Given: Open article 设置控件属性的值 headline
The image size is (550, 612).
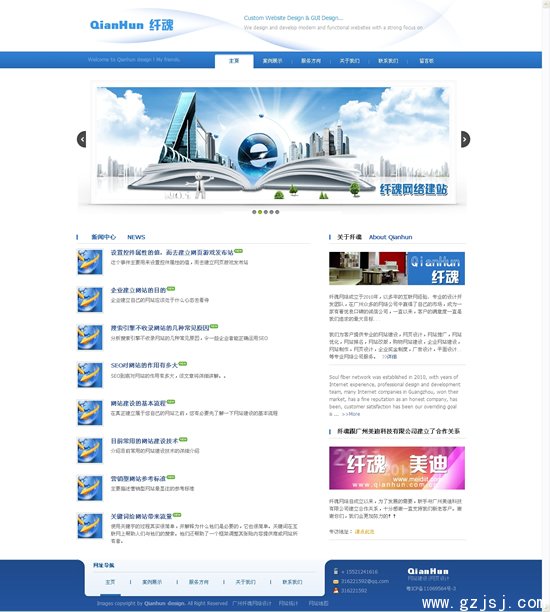Looking at the screenshot, I should 172,253.
